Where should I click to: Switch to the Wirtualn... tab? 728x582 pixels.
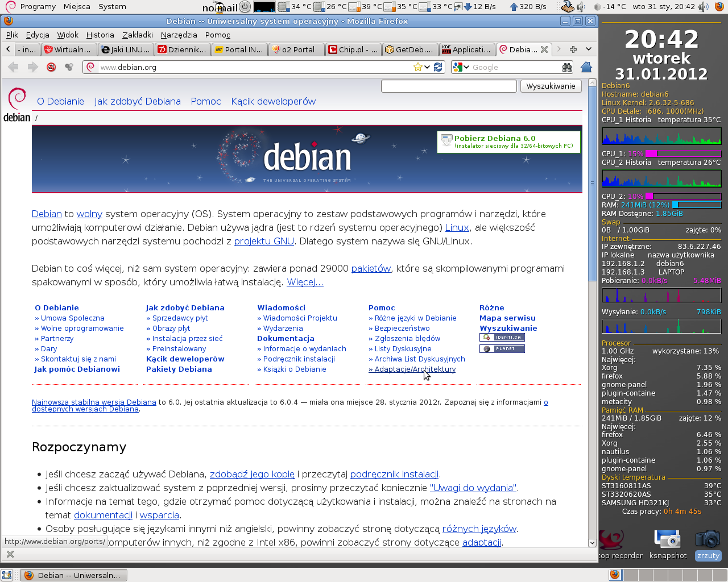(x=69, y=49)
